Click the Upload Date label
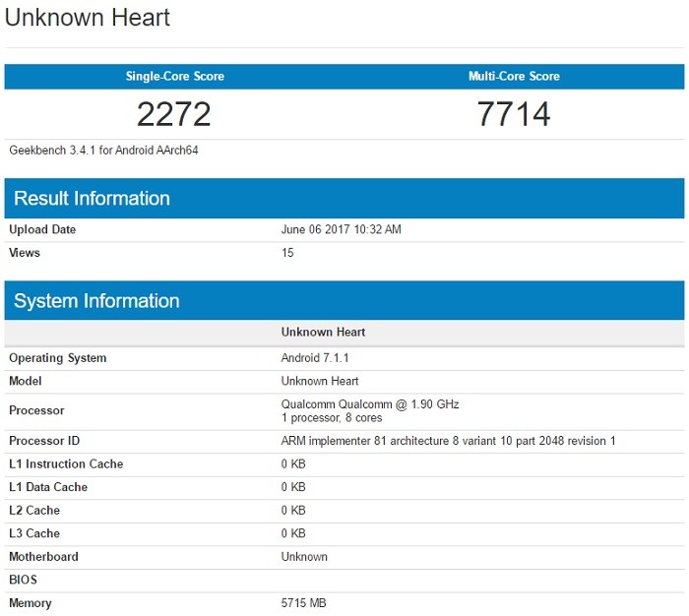Screen dimensions: 689x616 [42, 229]
